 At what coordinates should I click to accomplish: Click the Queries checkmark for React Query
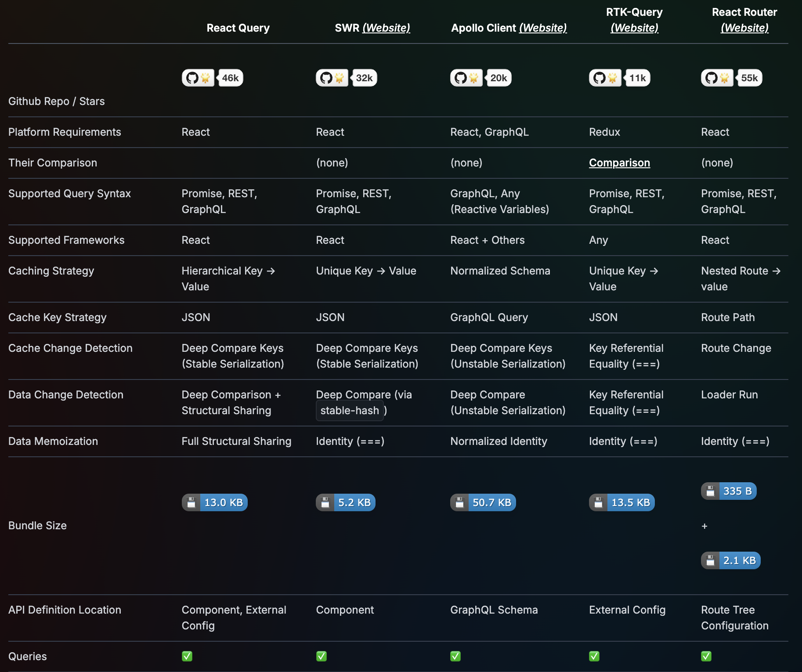[x=187, y=656]
